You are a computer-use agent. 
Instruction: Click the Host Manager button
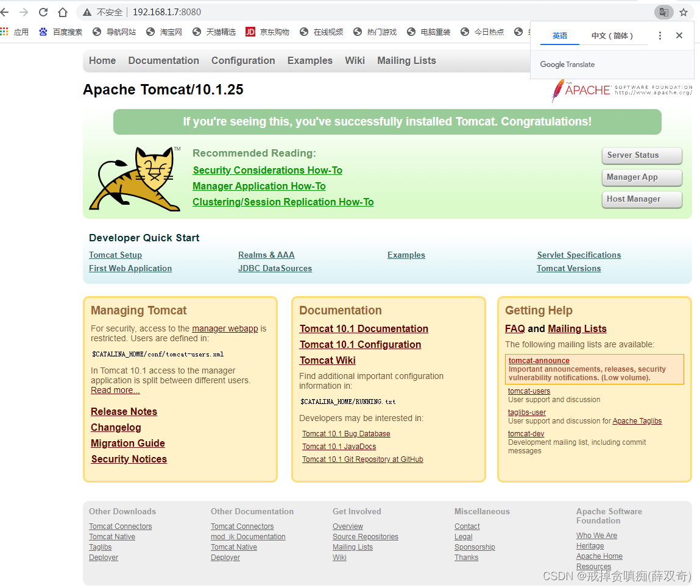642,199
